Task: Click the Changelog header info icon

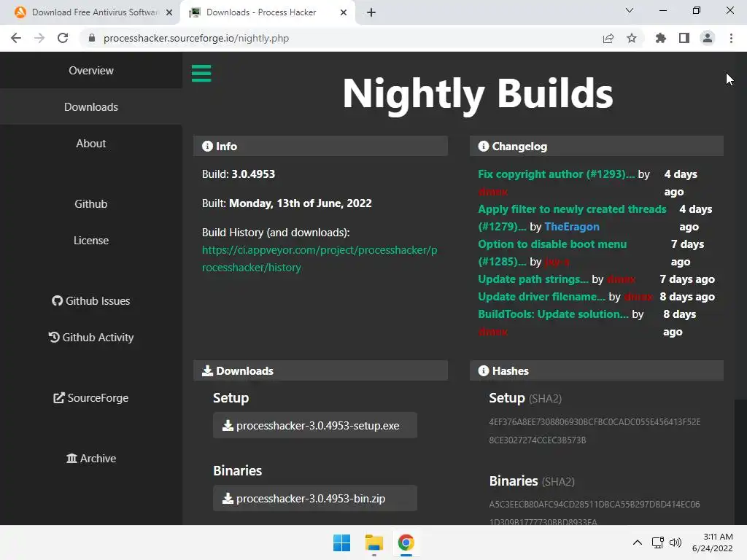Action: 484,146
